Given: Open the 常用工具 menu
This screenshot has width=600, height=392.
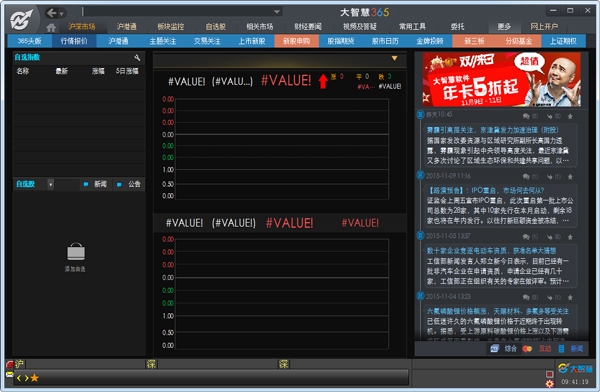Looking at the screenshot, I should [412, 26].
